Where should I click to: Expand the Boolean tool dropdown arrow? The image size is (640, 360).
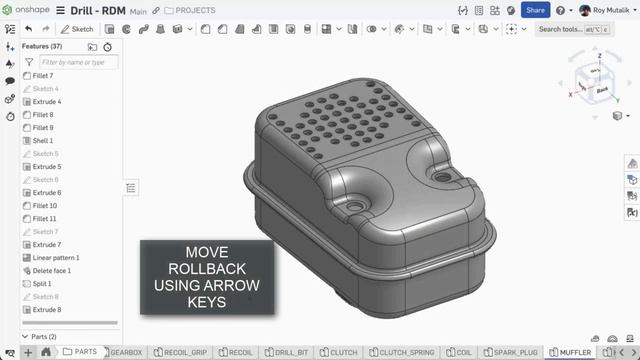click(x=384, y=29)
